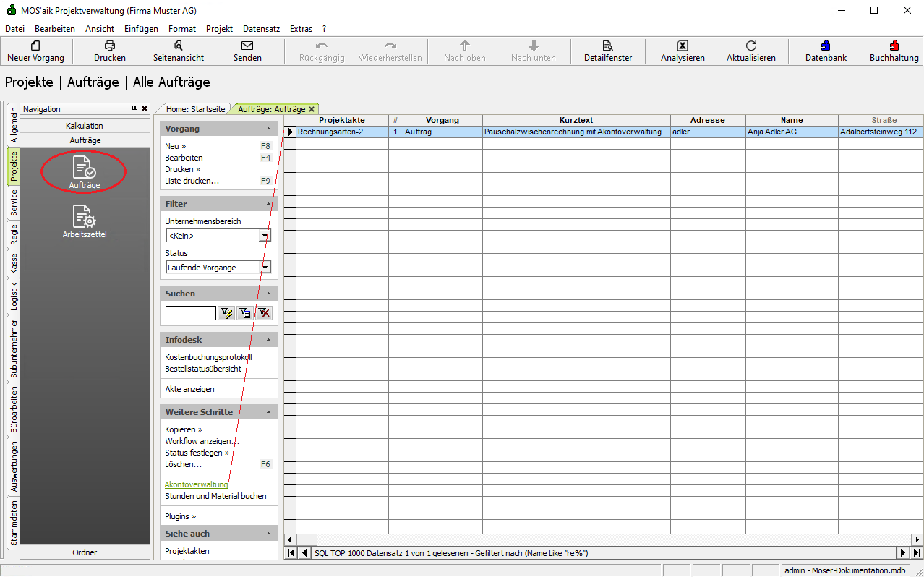Close the Aufträge: Aufträge tab
Screen dimensions: 924x577
tap(312, 109)
